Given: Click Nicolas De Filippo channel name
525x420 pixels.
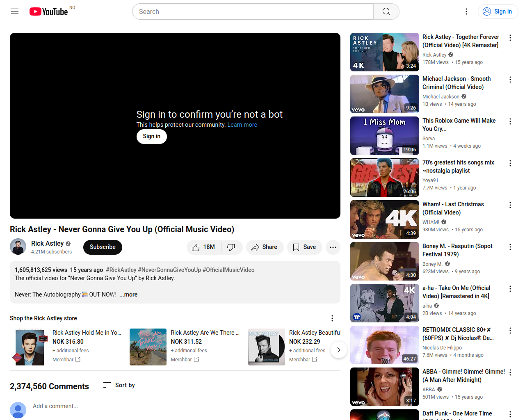Looking at the screenshot, I should tap(442, 348).
